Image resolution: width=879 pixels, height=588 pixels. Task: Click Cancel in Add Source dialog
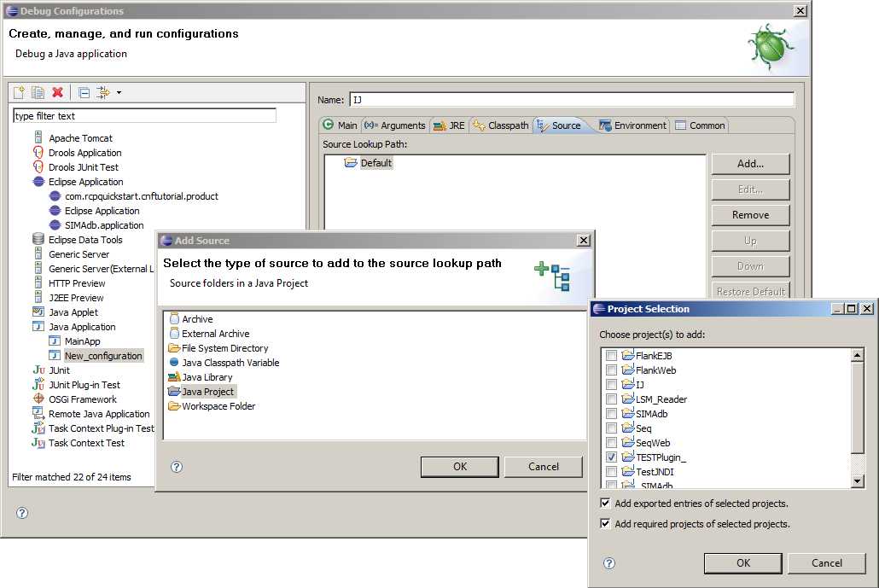[x=544, y=466]
